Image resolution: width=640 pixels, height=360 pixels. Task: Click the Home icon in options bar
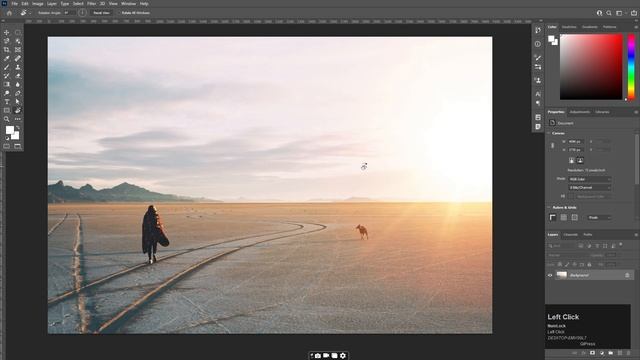[x=9, y=13]
